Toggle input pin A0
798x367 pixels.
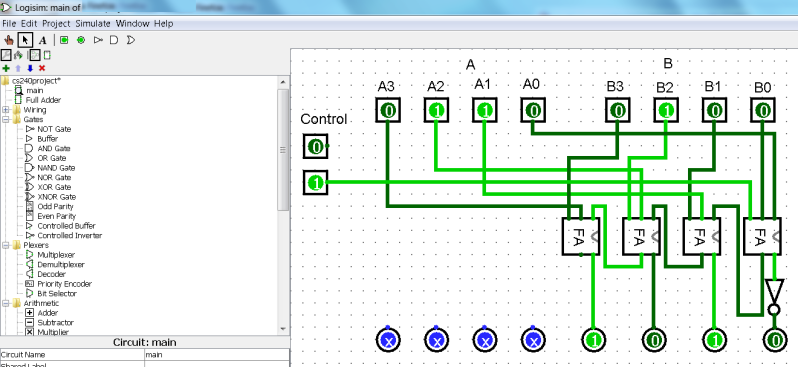coord(533,110)
